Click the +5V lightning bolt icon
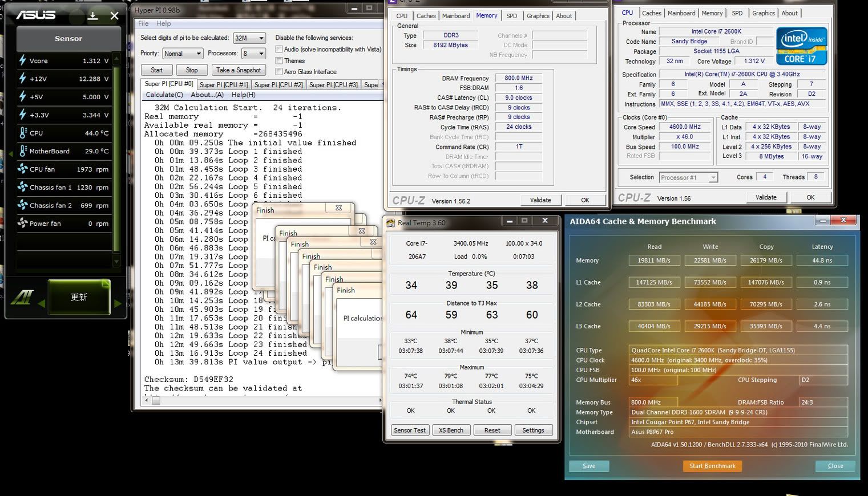Viewport: 868px width, 496px height. pyautogui.click(x=23, y=96)
